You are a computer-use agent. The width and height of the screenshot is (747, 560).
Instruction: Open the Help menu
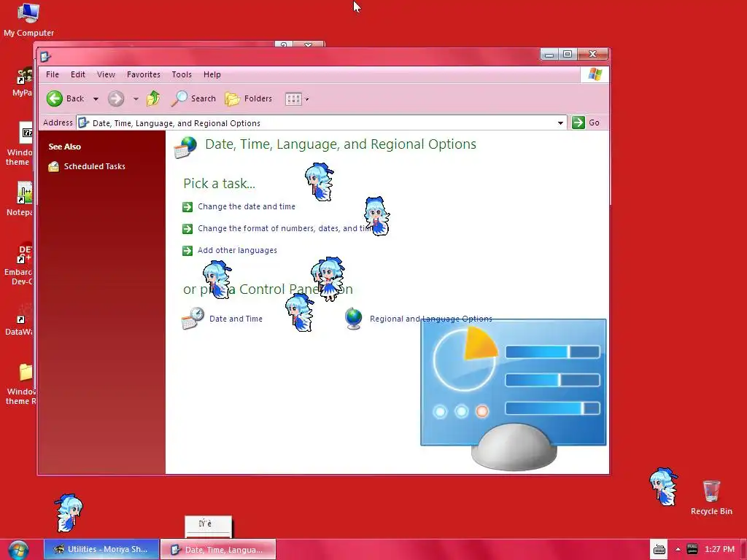point(212,74)
